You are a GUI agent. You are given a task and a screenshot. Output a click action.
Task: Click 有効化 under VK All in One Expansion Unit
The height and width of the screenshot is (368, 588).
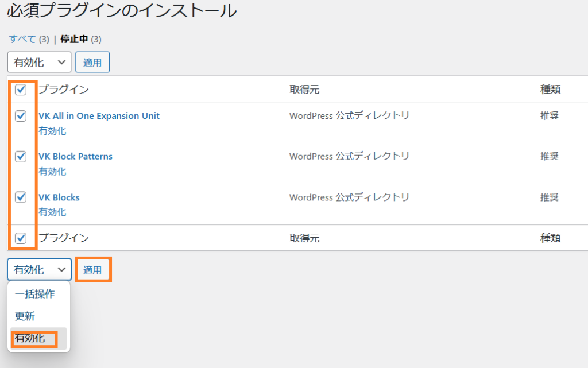tap(52, 131)
